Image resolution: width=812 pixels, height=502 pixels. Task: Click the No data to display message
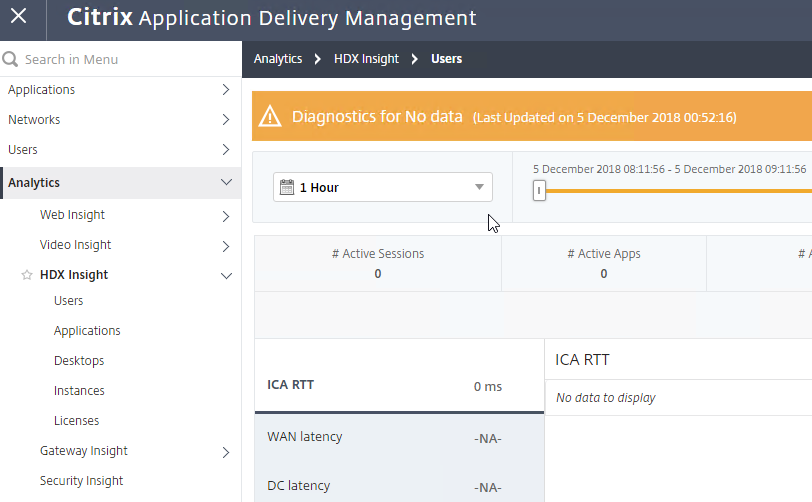[x=606, y=398]
